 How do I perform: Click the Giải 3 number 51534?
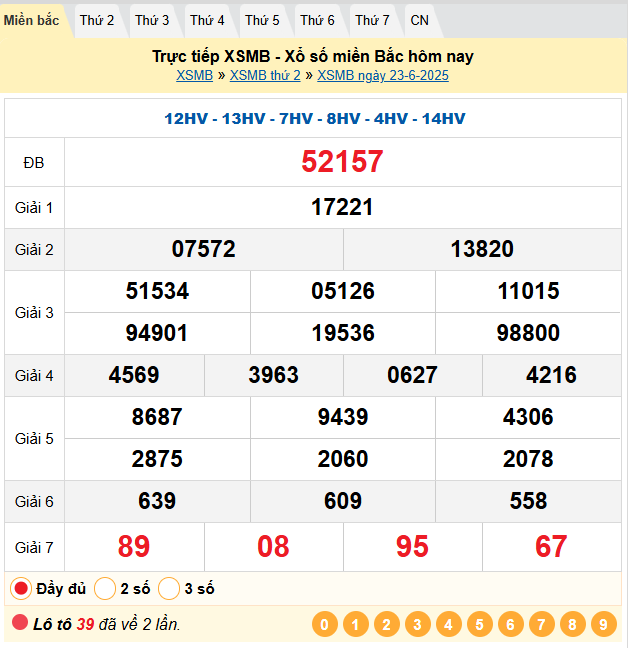point(157,291)
